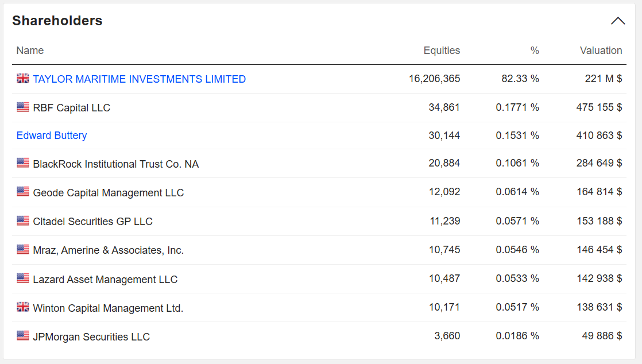Sort the table by the Valuation column

(601, 51)
